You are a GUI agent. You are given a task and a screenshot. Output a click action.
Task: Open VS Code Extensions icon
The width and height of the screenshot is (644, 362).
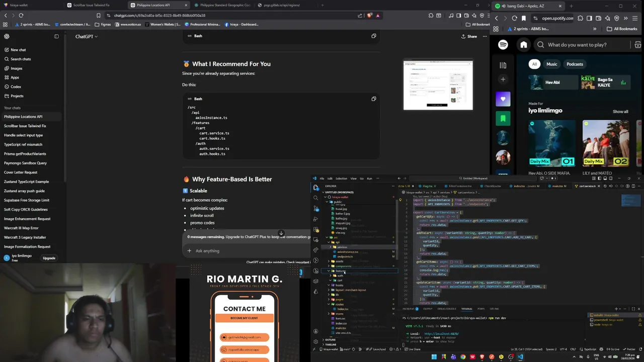tap(316, 229)
